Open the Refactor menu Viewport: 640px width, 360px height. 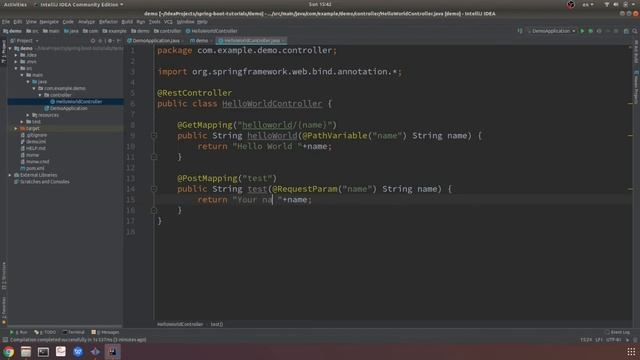pos(108,22)
